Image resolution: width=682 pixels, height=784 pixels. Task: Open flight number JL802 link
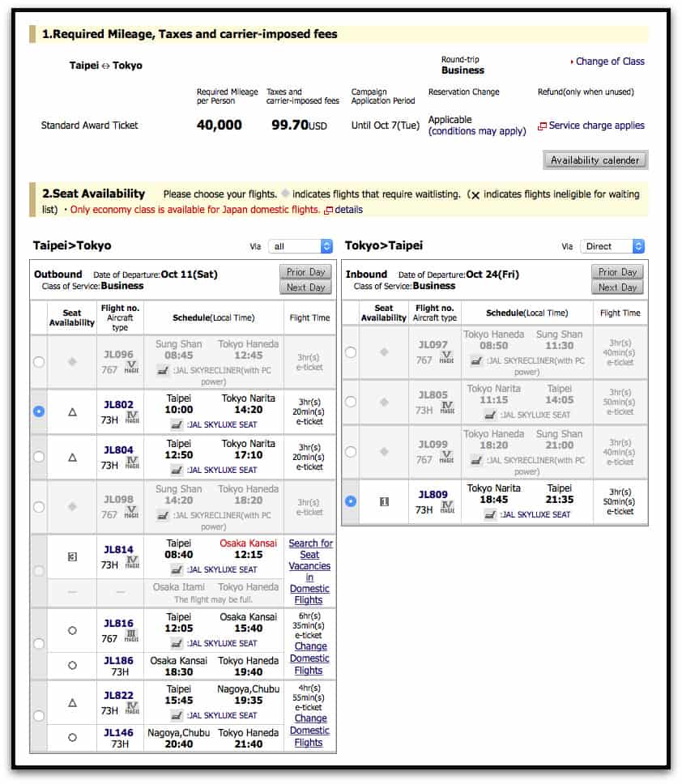coord(118,404)
